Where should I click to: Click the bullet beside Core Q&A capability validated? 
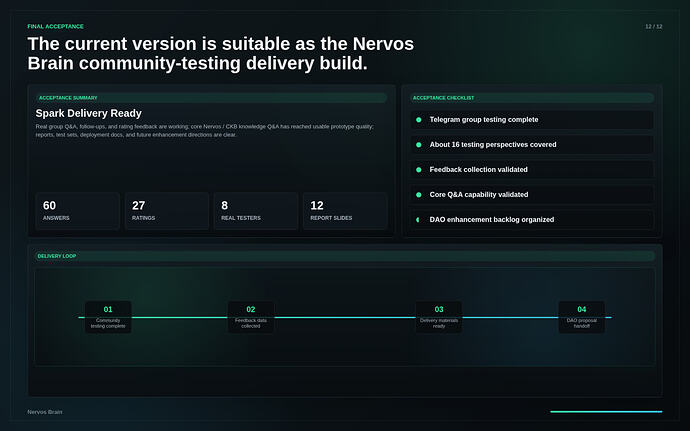[x=418, y=195]
